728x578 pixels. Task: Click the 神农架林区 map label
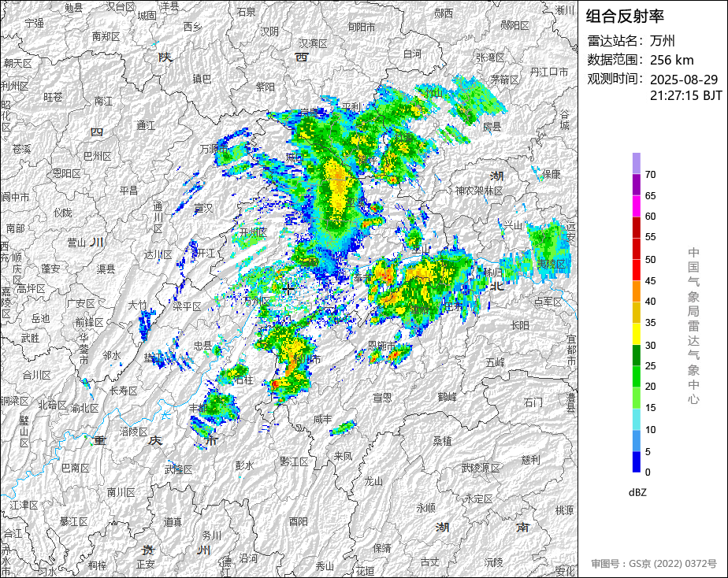pos(479,191)
